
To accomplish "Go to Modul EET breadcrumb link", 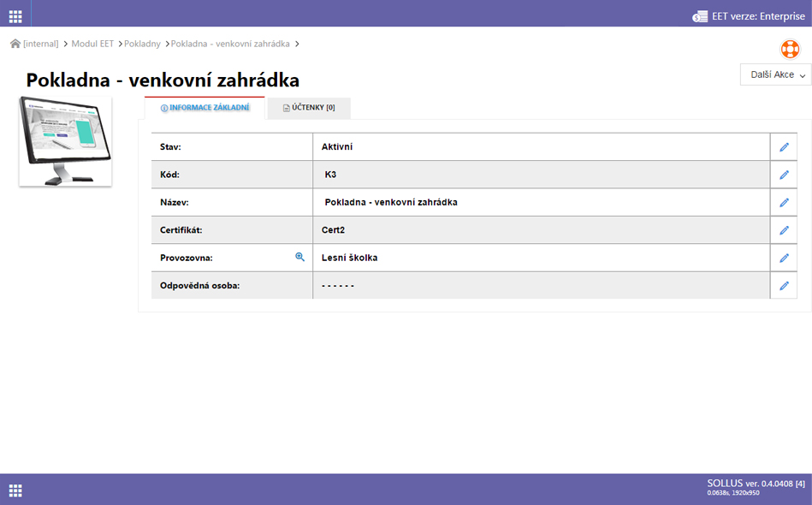I will (92, 44).
